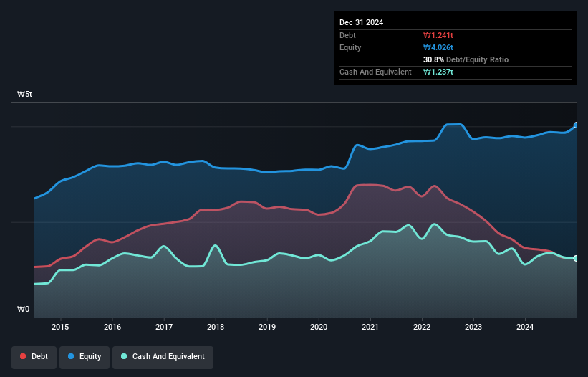The image size is (588, 377).
Task: Click the ₩4.026t equity value
Action: (x=438, y=47)
